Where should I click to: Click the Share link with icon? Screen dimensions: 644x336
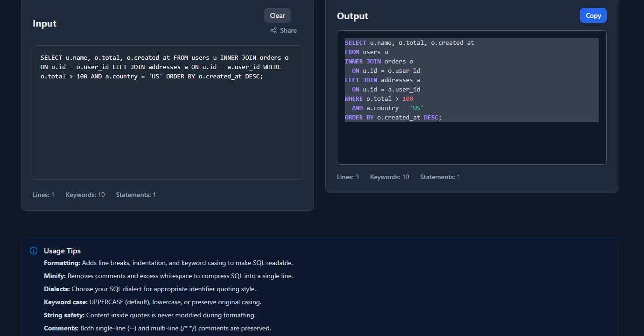click(x=283, y=30)
